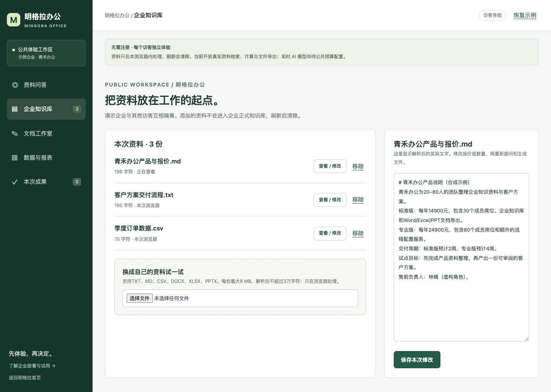Viewport: 551px width, 392px height.
Task: Click the 换成自己的资料试一试 heading
Action: click(x=153, y=272)
